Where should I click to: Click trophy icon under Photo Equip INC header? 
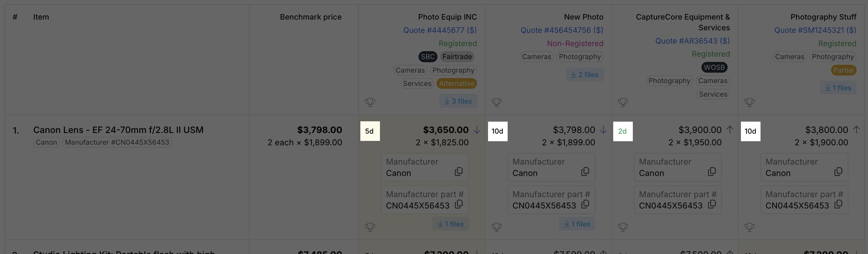pyautogui.click(x=370, y=102)
